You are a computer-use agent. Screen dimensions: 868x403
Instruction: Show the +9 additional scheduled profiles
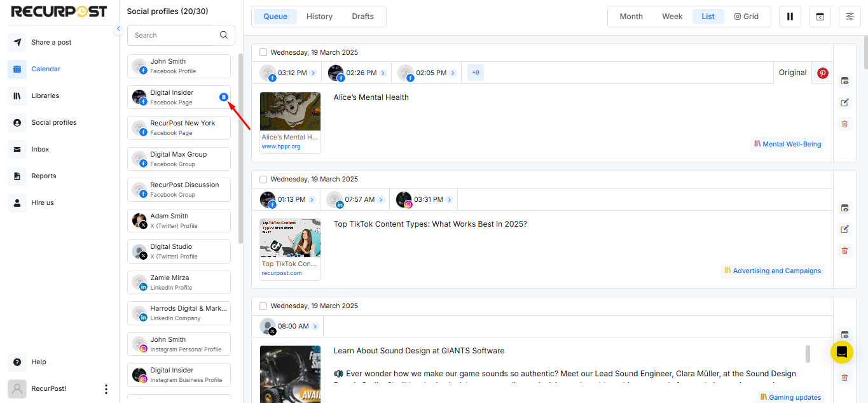click(x=475, y=73)
